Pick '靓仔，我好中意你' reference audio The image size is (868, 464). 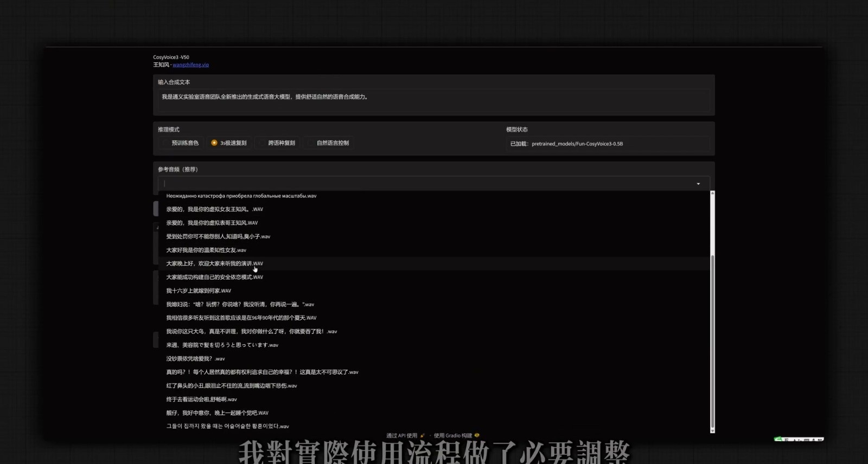(x=434, y=413)
